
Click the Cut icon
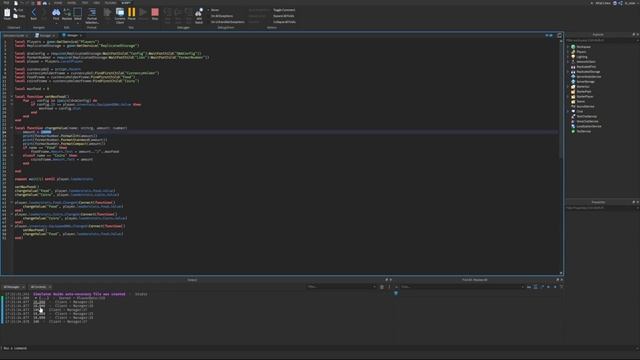click(x=18, y=10)
